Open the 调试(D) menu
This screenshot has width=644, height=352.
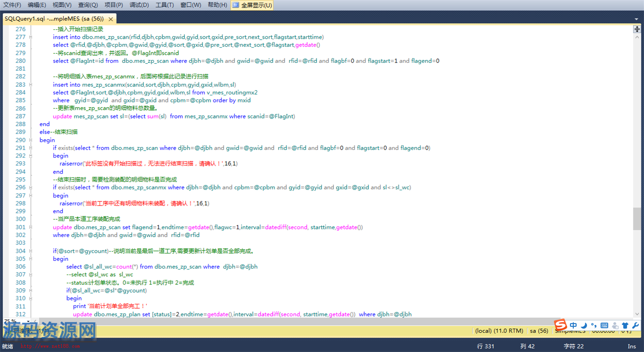[x=139, y=5]
